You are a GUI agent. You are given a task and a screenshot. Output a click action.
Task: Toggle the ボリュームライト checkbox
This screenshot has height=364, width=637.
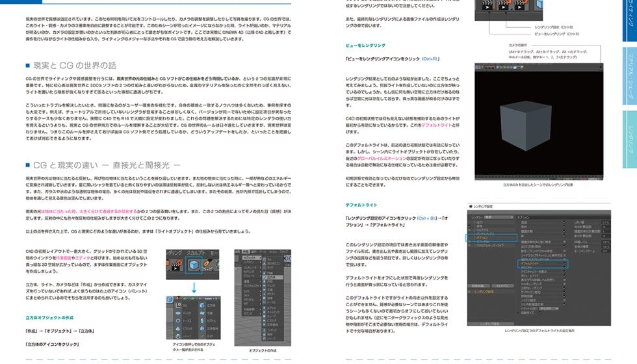click(565, 276)
